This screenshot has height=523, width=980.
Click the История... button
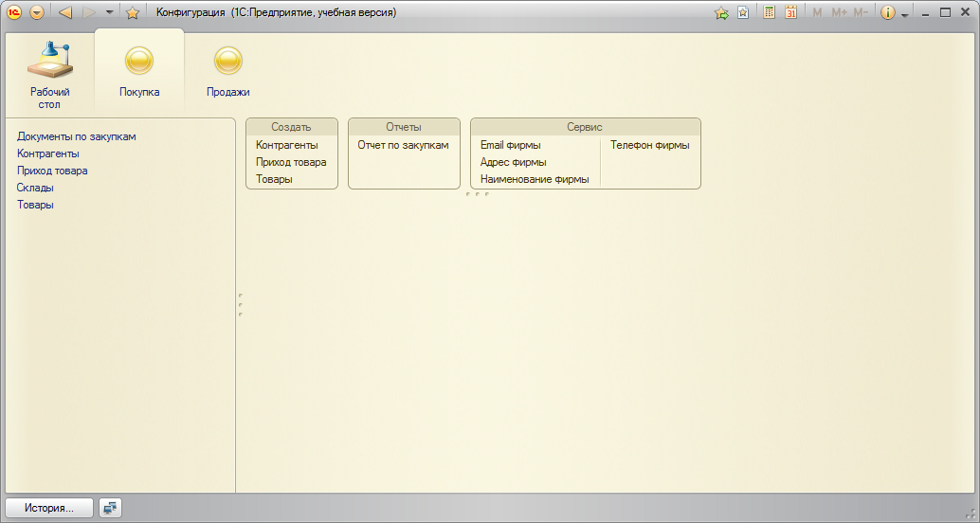point(49,508)
